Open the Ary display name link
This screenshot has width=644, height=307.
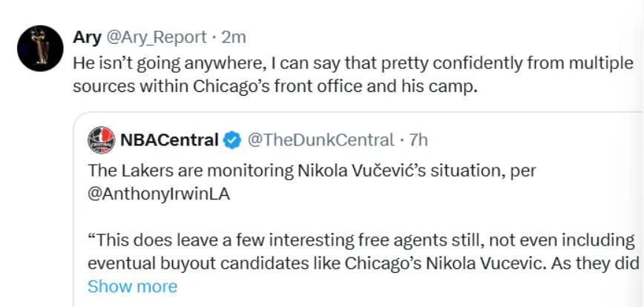tap(87, 37)
